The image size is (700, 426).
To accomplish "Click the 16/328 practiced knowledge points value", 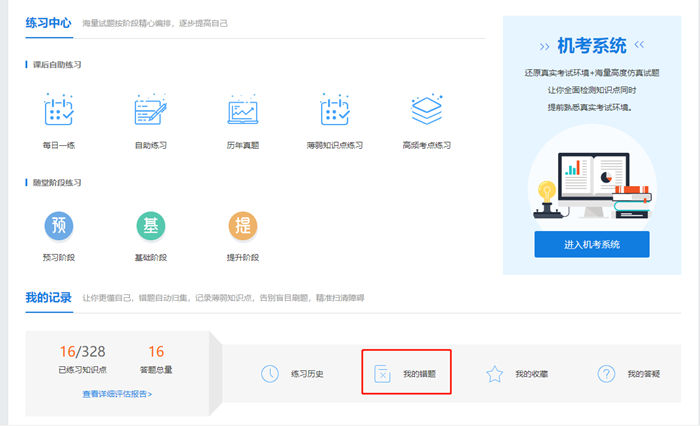I will [x=83, y=351].
